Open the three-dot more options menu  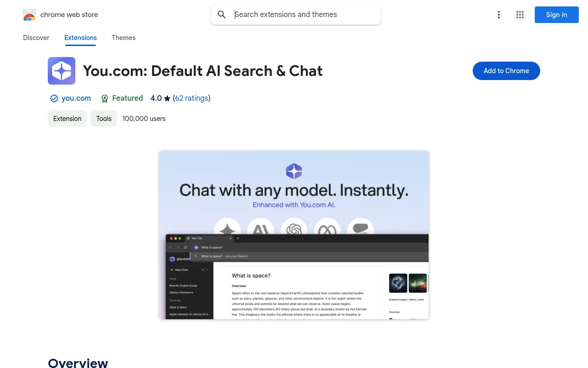coord(498,15)
